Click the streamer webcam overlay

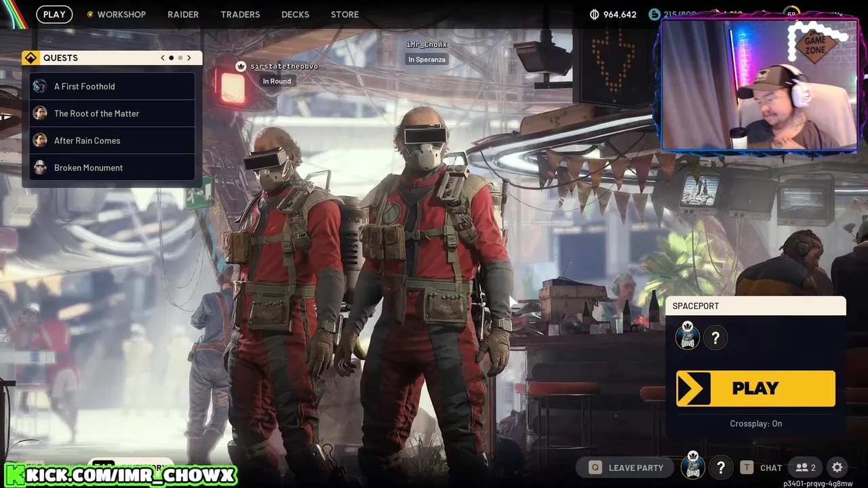tap(759, 84)
